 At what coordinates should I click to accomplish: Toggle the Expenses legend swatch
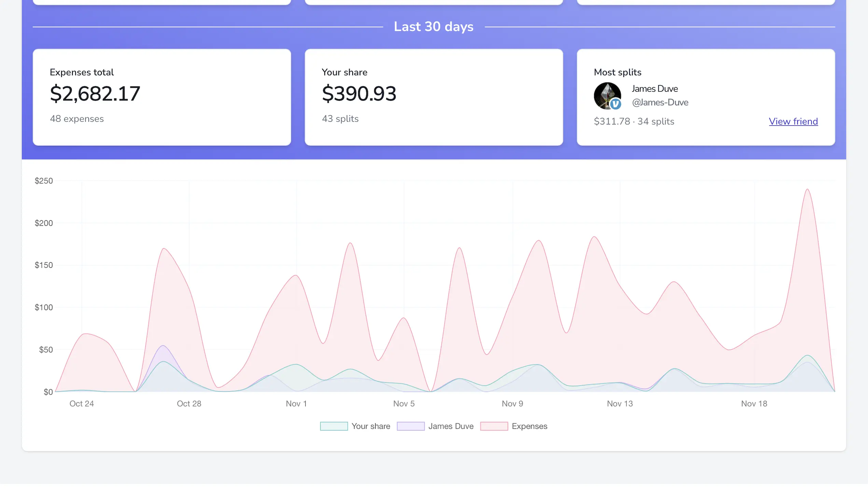494,426
